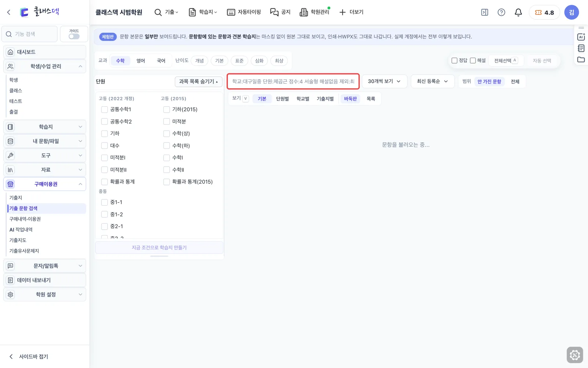Open the 대시보드 sidebar item

45,52
